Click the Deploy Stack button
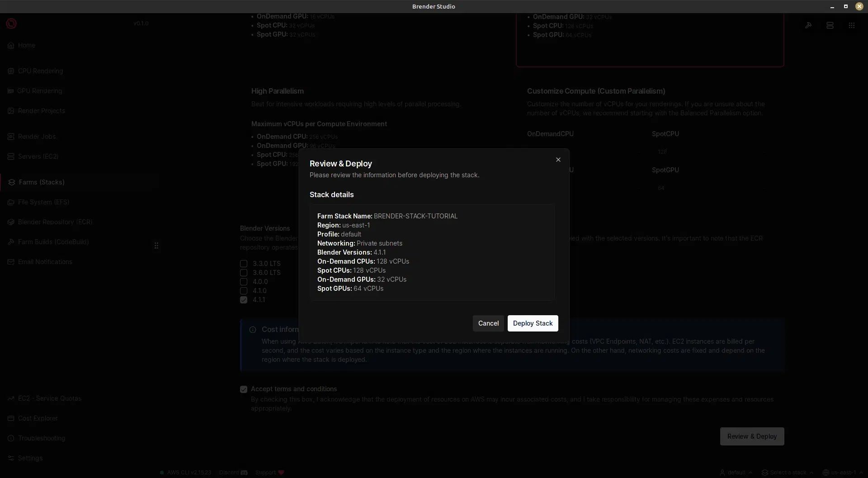The width and height of the screenshot is (868, 478). coord(533,323)
